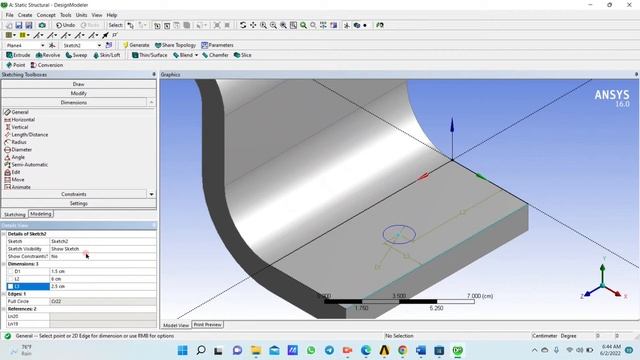
Task: Click the Generate lightning button
Action: click(136, 45)
